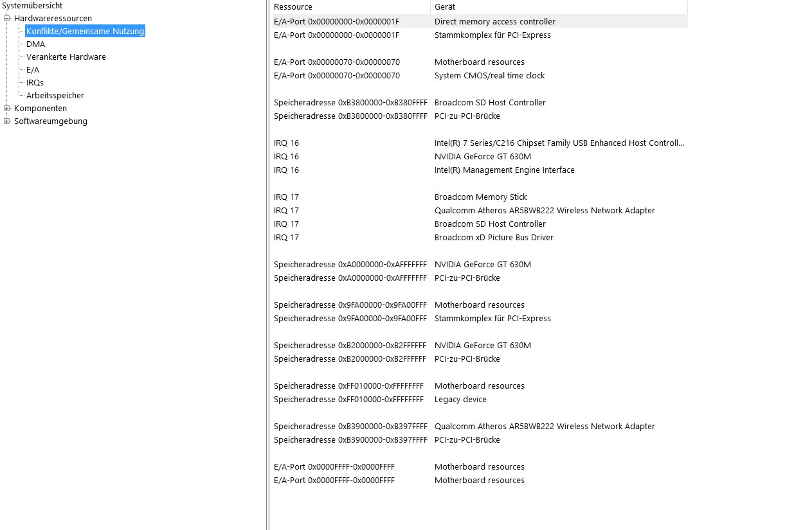Screen dimensions: 812x530
Task: Expand the Komponenten tree node
Action: tap(7, 109)
